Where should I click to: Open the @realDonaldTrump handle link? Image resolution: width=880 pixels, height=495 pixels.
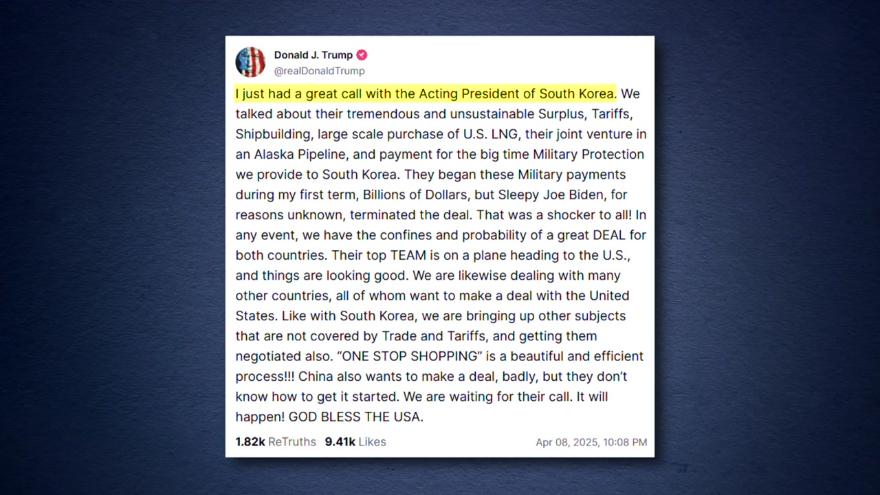point(319,71)
